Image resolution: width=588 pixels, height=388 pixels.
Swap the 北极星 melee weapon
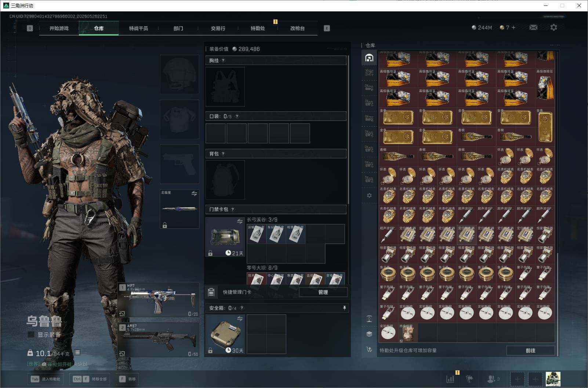pyautogui.click(x=194, y=193)
